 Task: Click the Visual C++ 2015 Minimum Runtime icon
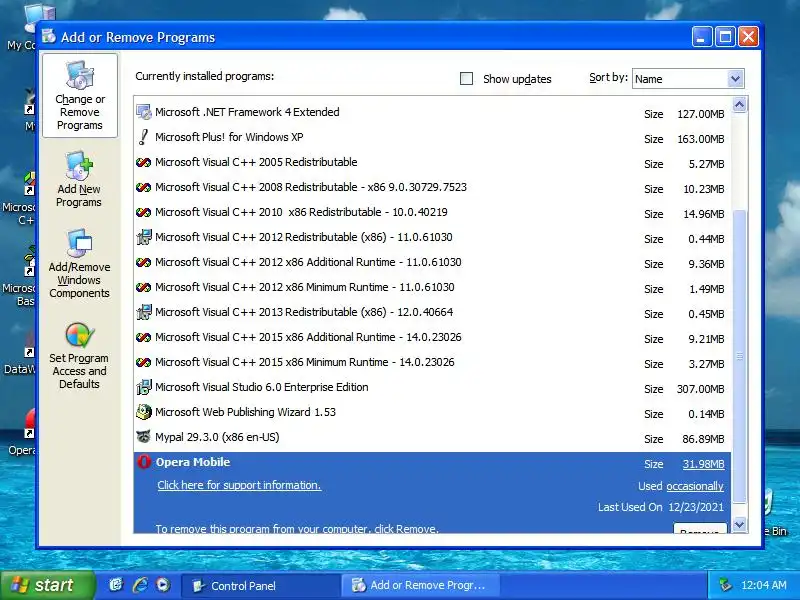point(144,362)
